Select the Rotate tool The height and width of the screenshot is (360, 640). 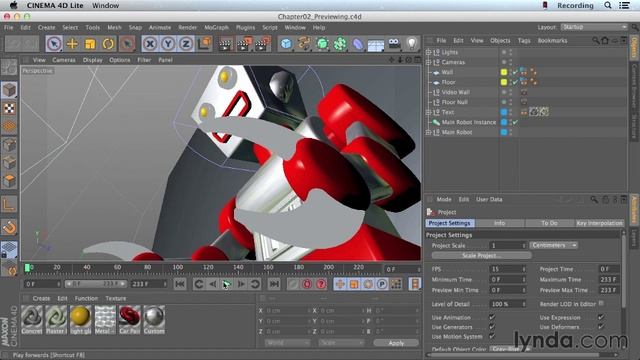(108, 44)
